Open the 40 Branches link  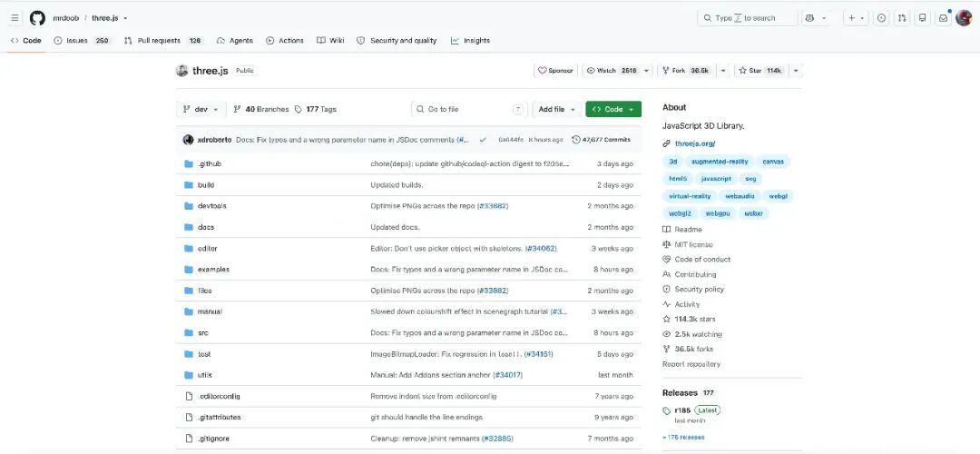coord(260,109)
